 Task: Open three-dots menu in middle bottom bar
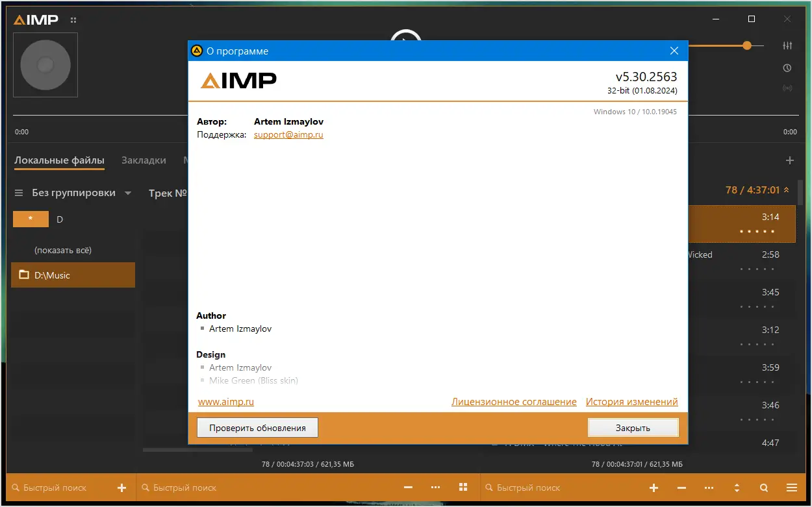coord(435,488)
